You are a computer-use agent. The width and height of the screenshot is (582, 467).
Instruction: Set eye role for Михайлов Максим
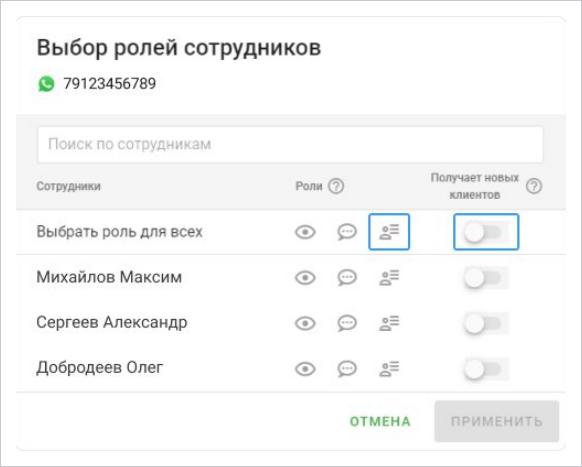[305, 278]
